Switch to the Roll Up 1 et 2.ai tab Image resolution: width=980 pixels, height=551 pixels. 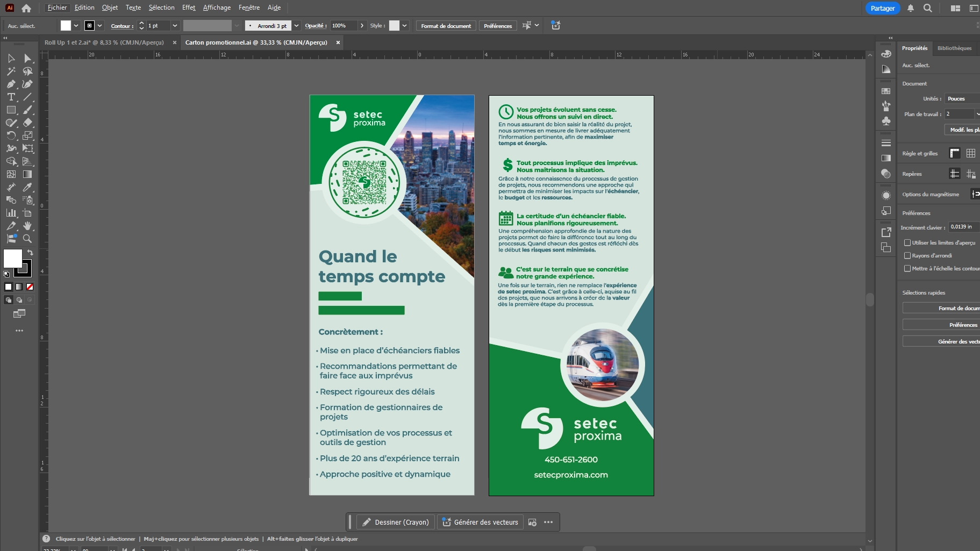click(x=104, y=42)
